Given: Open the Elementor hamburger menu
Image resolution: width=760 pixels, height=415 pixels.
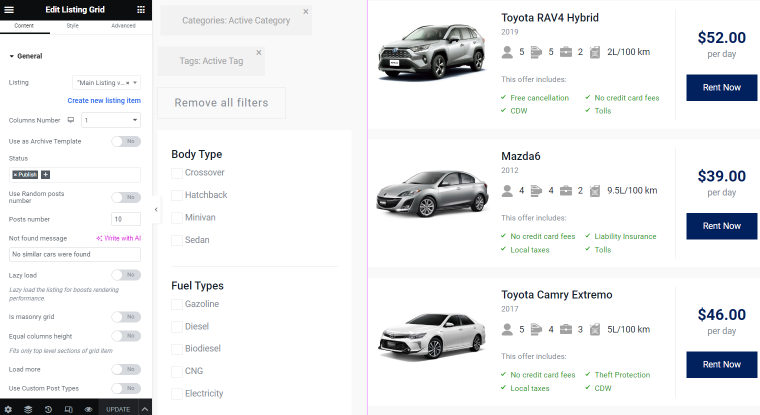Looking at the screenshot, I should pos(9,10).
